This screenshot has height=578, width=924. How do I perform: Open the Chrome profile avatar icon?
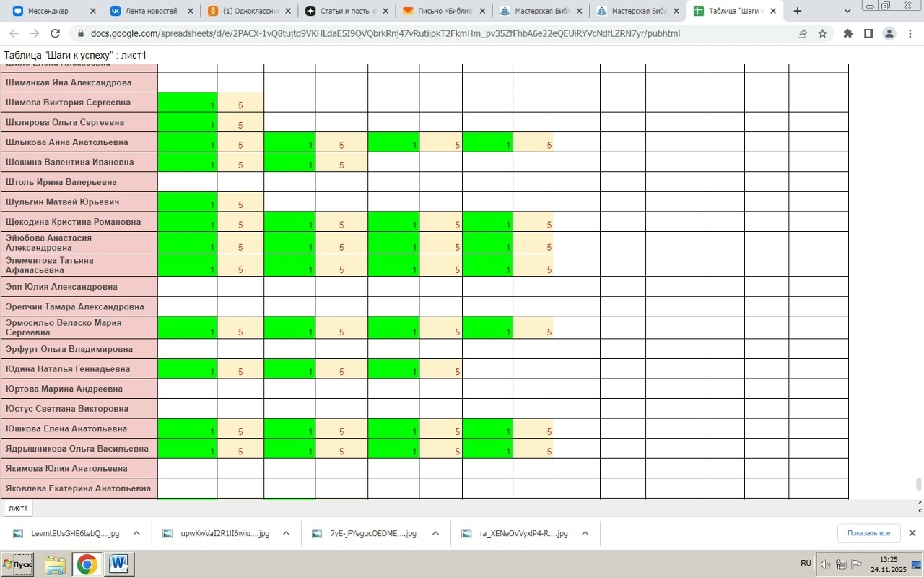pos(889,33)
